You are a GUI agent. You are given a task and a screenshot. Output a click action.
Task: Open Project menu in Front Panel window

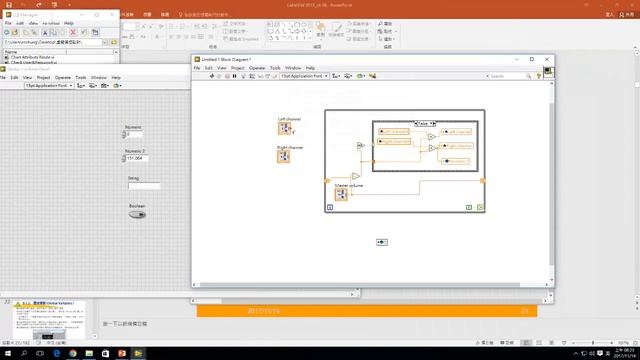point(43,78)
